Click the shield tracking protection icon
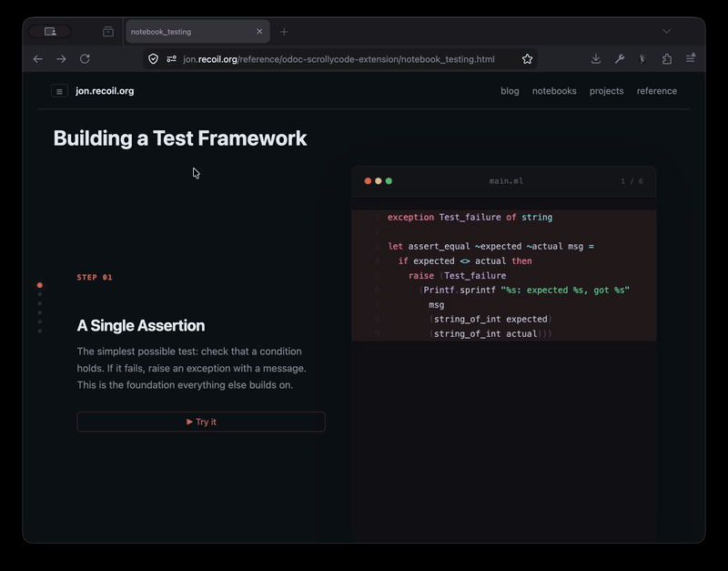 click(153, 59)
